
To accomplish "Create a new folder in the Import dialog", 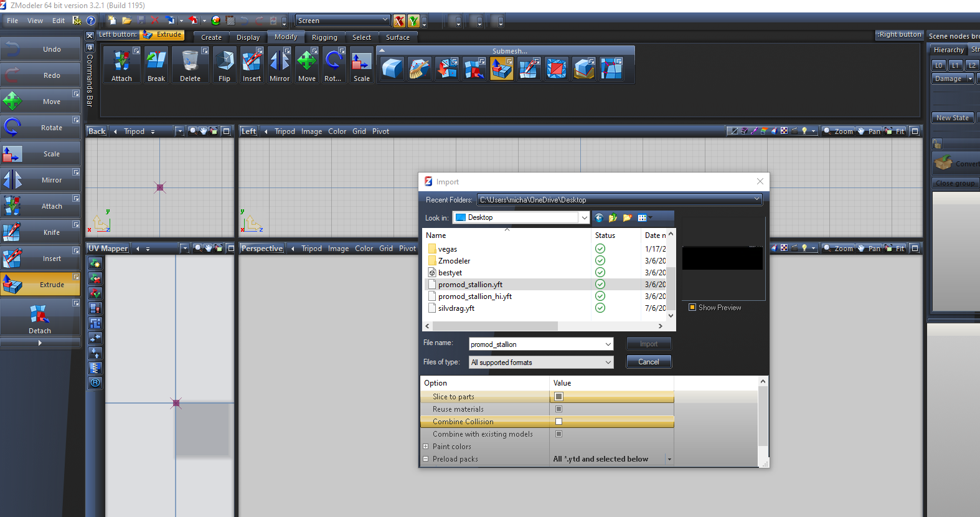I will click(x=628, y=217).
